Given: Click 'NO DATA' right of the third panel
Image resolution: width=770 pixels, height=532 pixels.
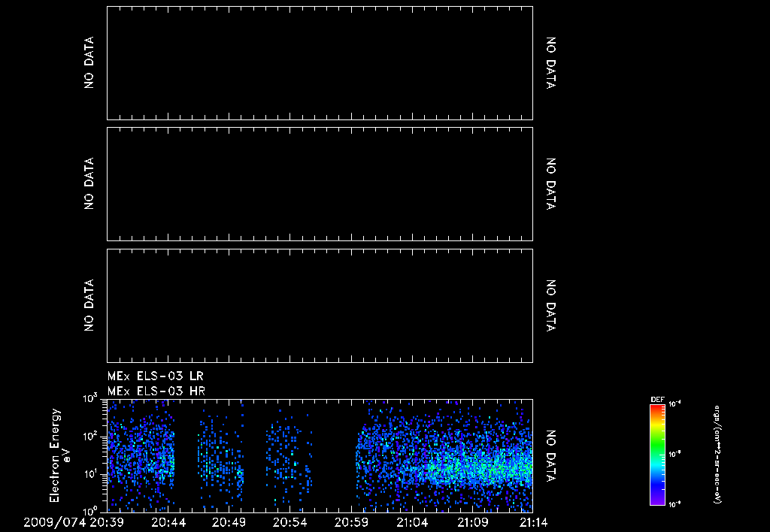Looking at the screenshot, I should [551, 305].
